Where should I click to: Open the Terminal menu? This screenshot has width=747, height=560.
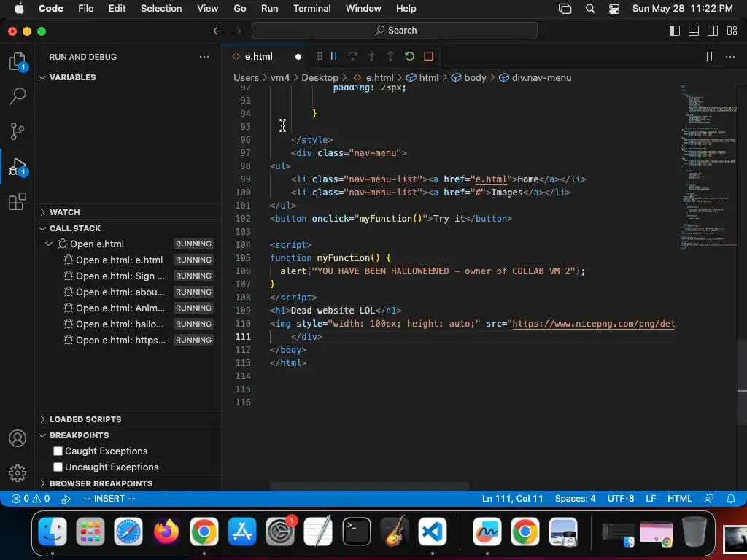[x=312, y=9]
